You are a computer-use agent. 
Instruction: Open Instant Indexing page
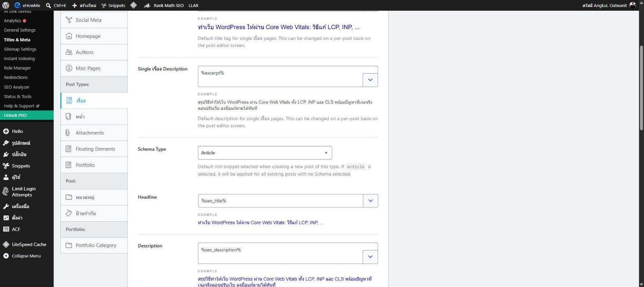coord(19,58)
